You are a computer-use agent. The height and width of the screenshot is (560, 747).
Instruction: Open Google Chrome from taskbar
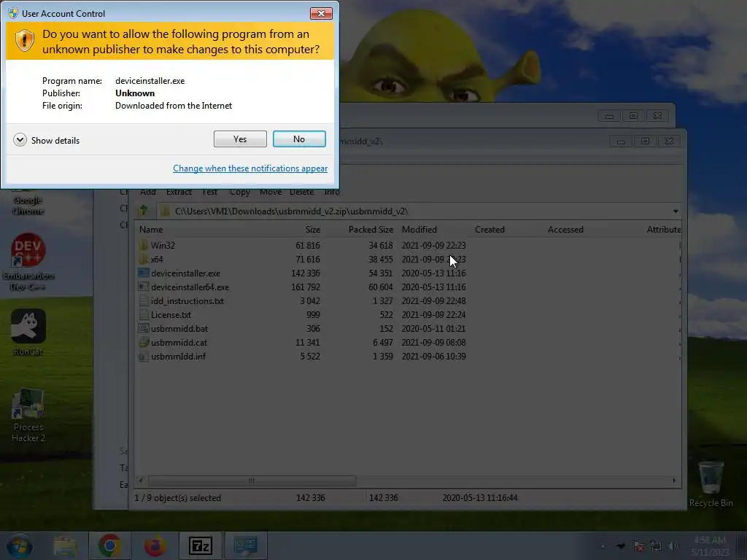109,545
